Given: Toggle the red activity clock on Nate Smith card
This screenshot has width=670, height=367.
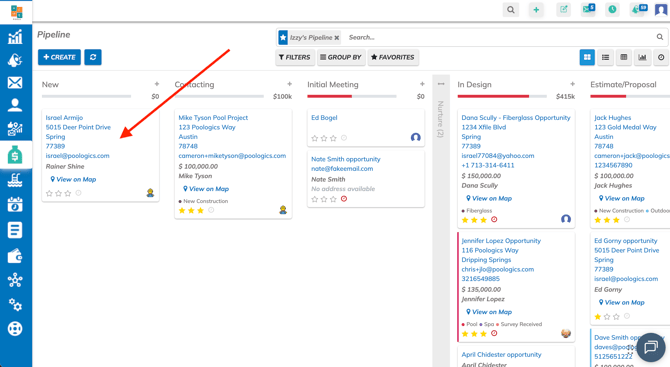Looking at the screenshot, I should [344, 199].
